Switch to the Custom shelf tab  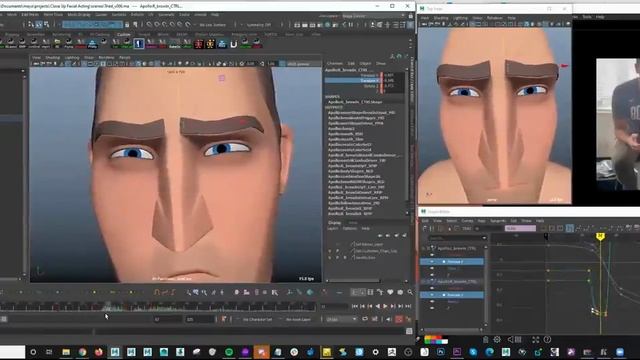click(124, 35)
